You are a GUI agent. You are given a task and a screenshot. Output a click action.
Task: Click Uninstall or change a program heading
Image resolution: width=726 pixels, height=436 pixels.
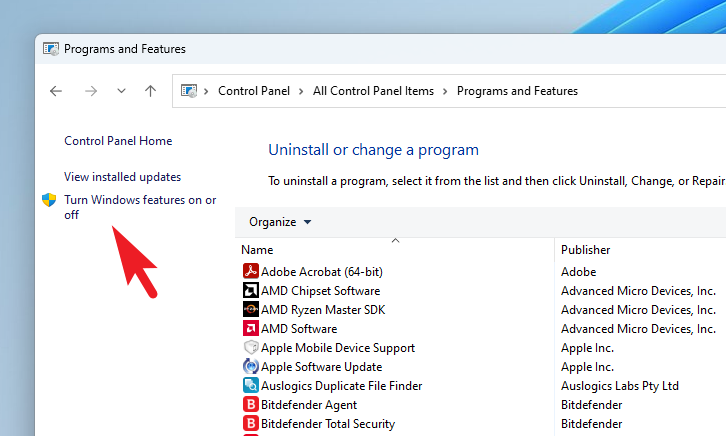coord(373,150)
